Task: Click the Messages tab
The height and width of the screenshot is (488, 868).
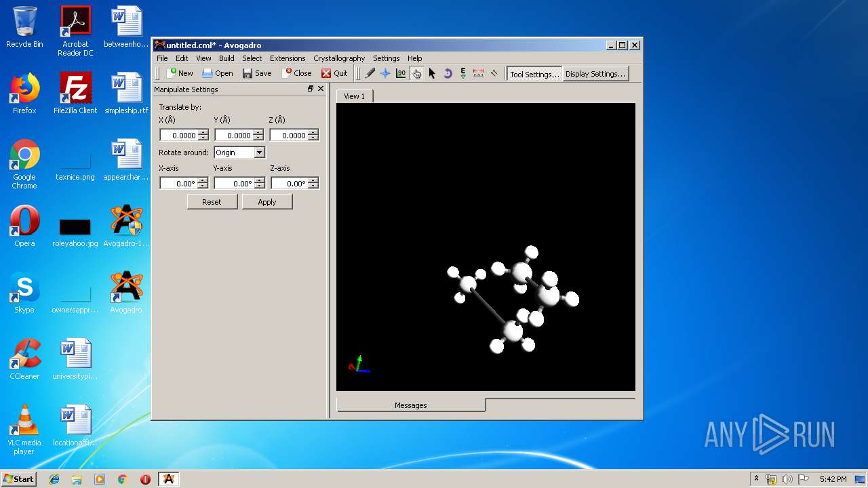Action: pos(411,405)
